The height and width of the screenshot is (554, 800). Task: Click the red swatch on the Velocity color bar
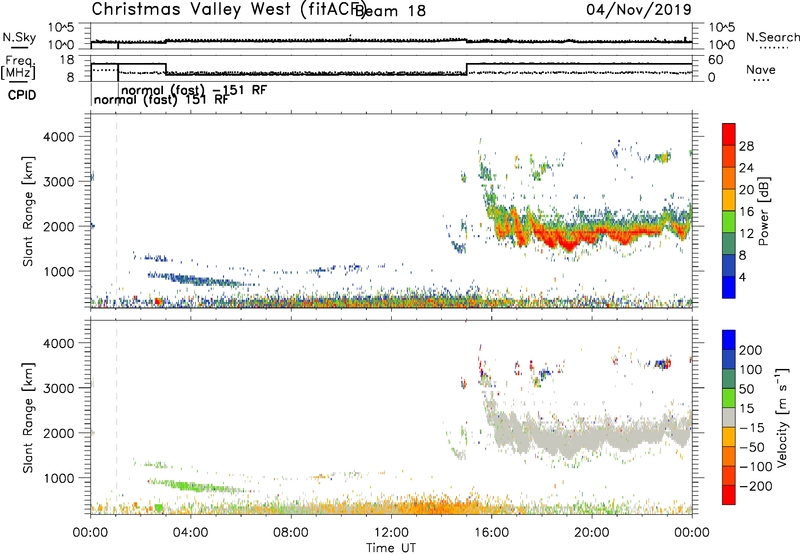point(729,495)
